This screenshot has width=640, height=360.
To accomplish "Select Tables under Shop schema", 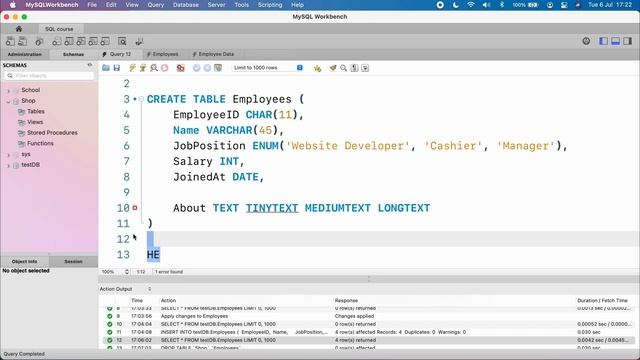I will pos(36,111).
